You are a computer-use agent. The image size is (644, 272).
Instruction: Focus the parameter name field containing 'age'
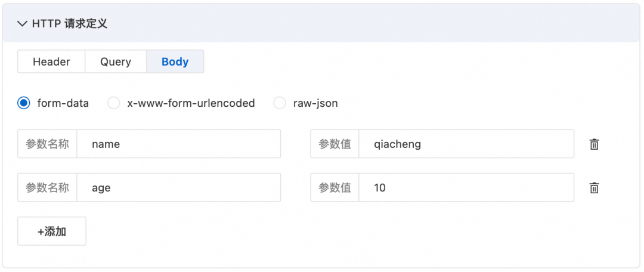point(179,188)
